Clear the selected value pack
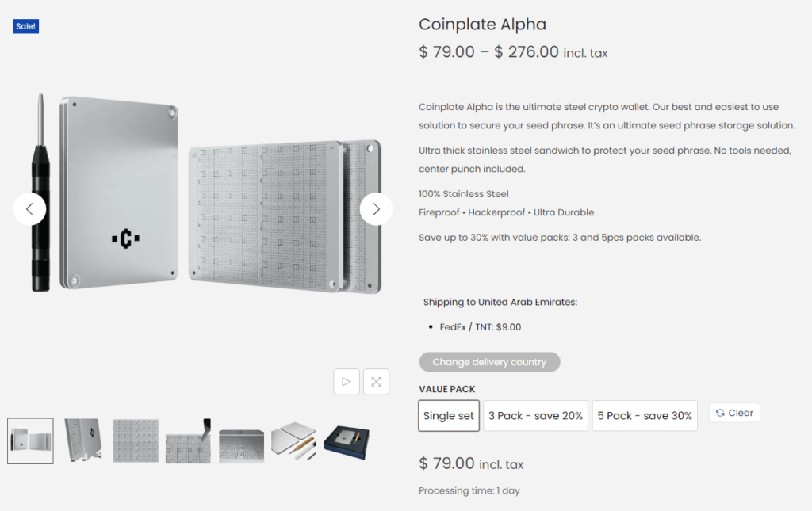 tap(734, 413)
